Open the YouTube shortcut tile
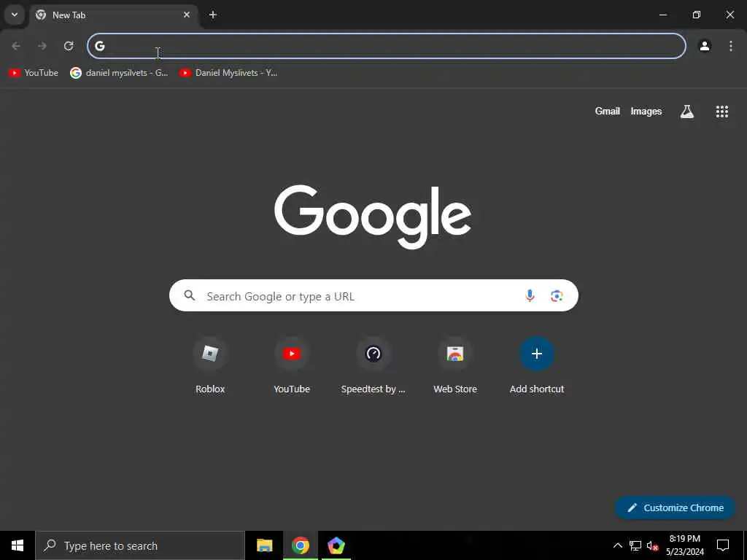Screen dimensions: 747x560 (x=292, y=366)
